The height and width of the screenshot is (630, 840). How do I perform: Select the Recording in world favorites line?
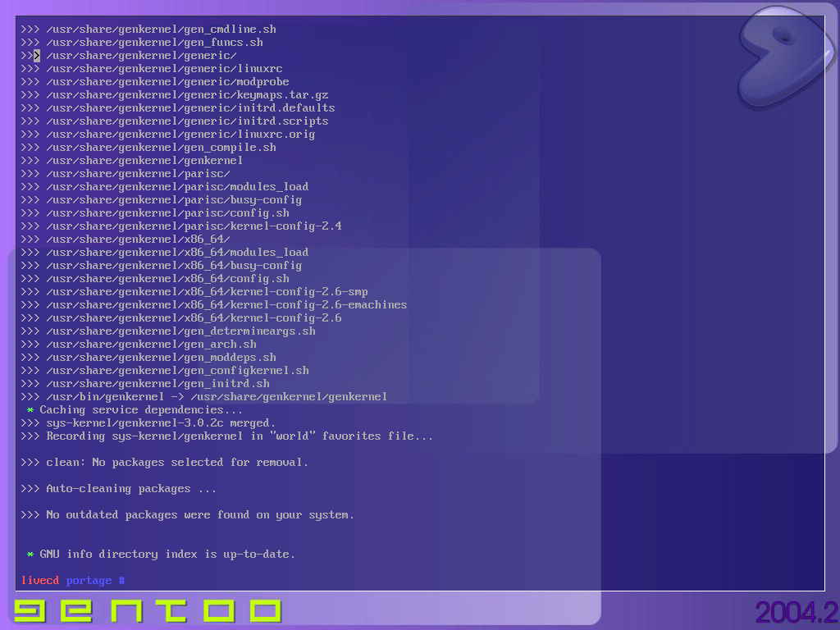(226, 436)
